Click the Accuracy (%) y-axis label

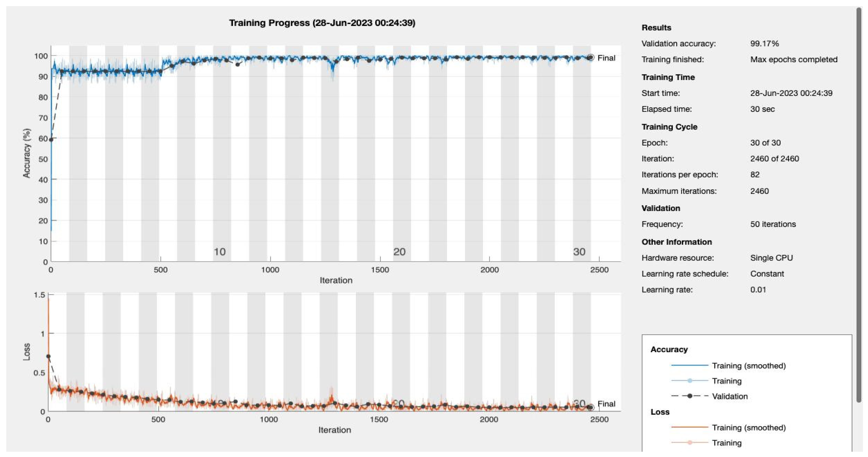(x=27, y=153)
